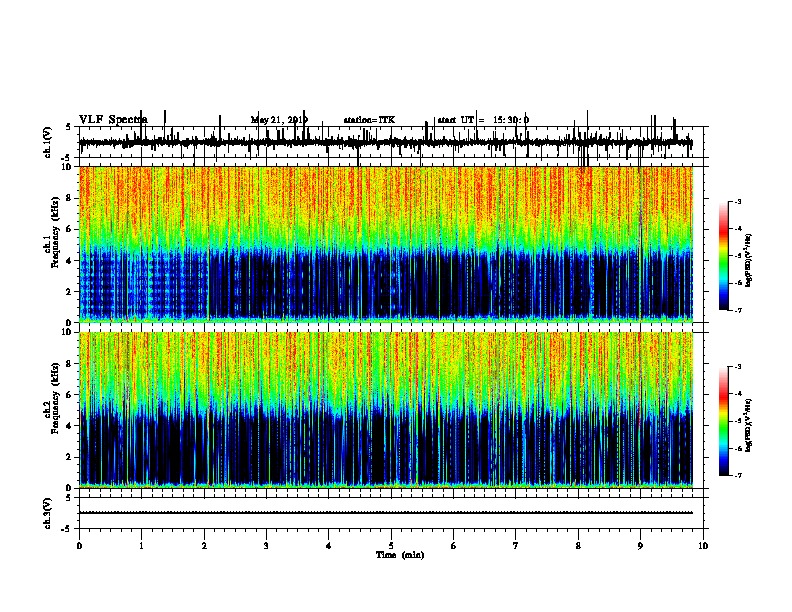The height and width of the screenshot is (612, 792).
Task: Click time axis tick label "0"
Action: (x=79, y=546)
